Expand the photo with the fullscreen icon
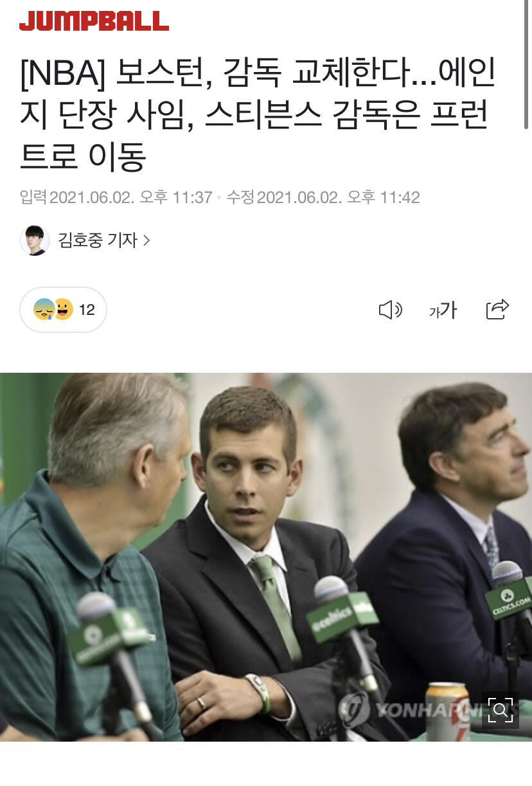 (x=500, y=710)
